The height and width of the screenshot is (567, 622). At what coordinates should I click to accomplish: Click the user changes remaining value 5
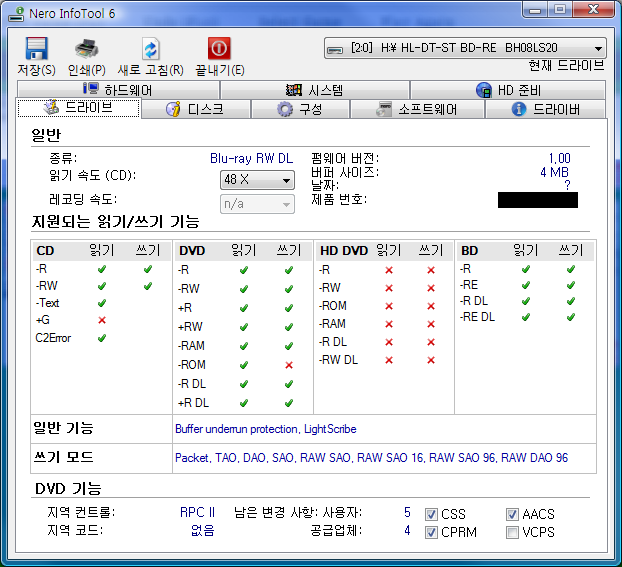coord(407,512)
